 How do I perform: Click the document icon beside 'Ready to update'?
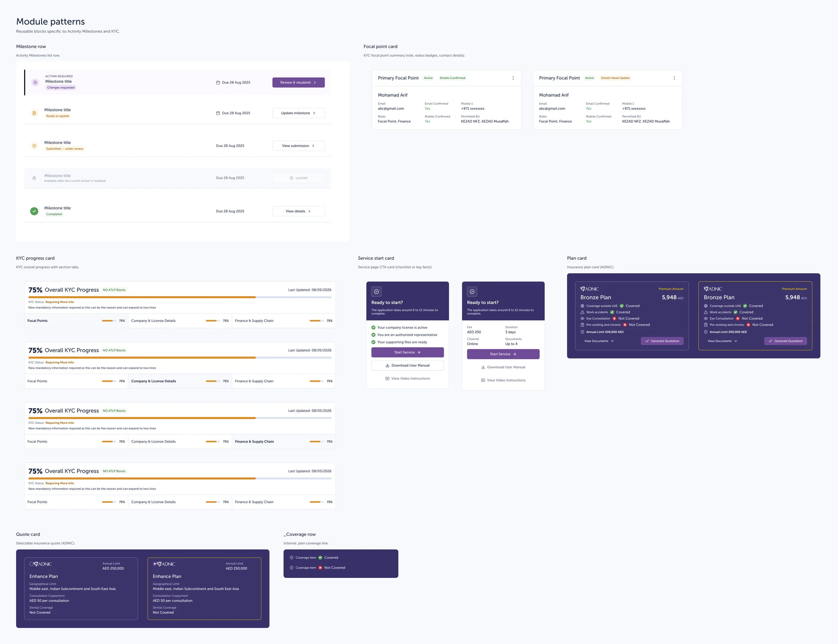tap(34, 113)
